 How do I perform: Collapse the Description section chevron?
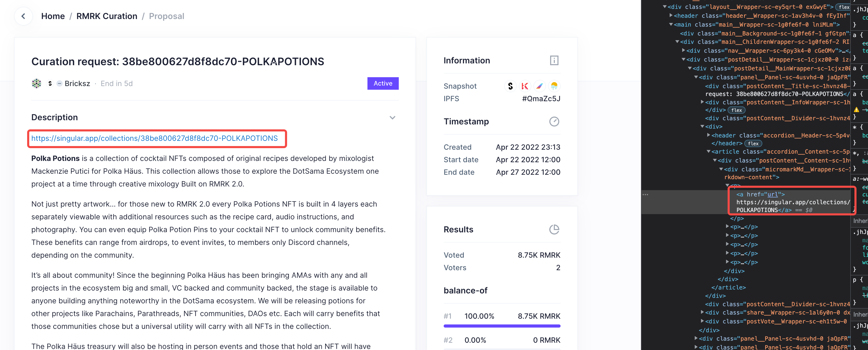pos(392,118)
